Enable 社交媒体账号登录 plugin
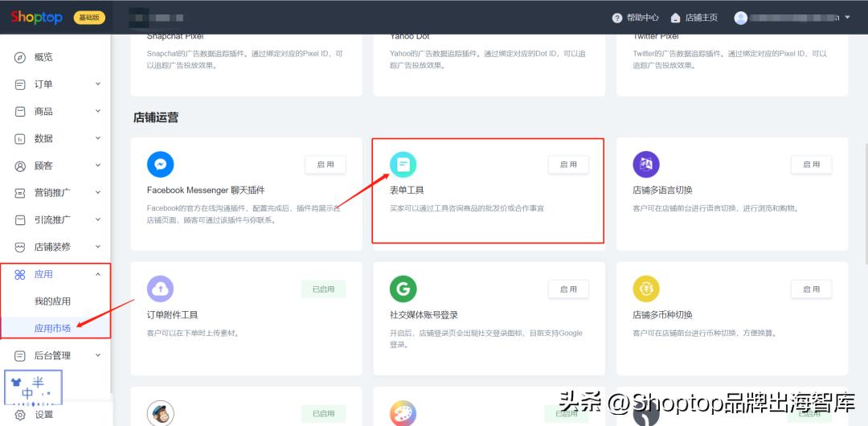The image size is (868, 426). pos(568,289)
